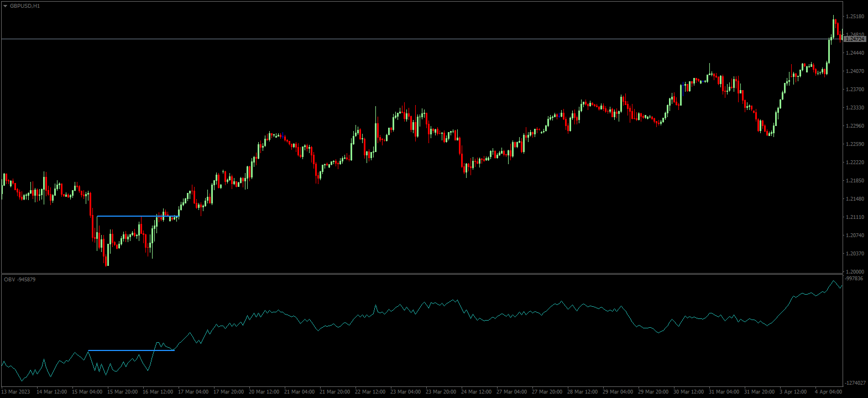The width and height of the screenshot is (868, 398).
Task: Open the dropdown arrow beside GBPUSD,H1
Action: point(5,6)
